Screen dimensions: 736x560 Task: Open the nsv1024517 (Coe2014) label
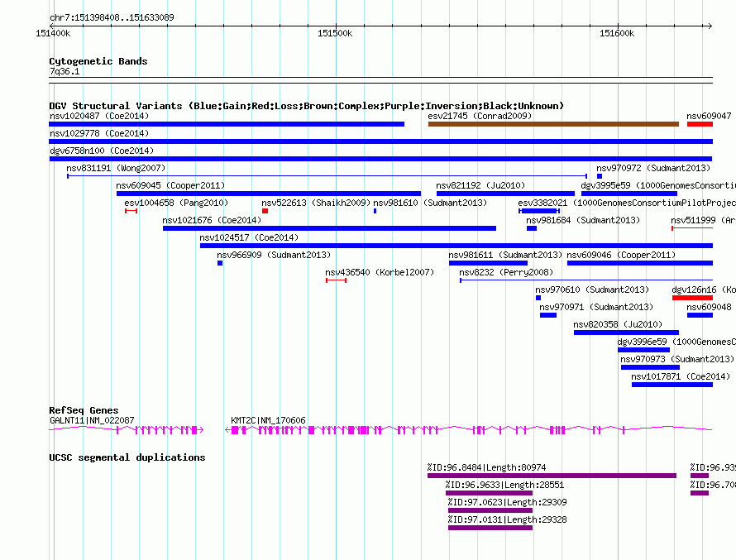tap(249, 237)
